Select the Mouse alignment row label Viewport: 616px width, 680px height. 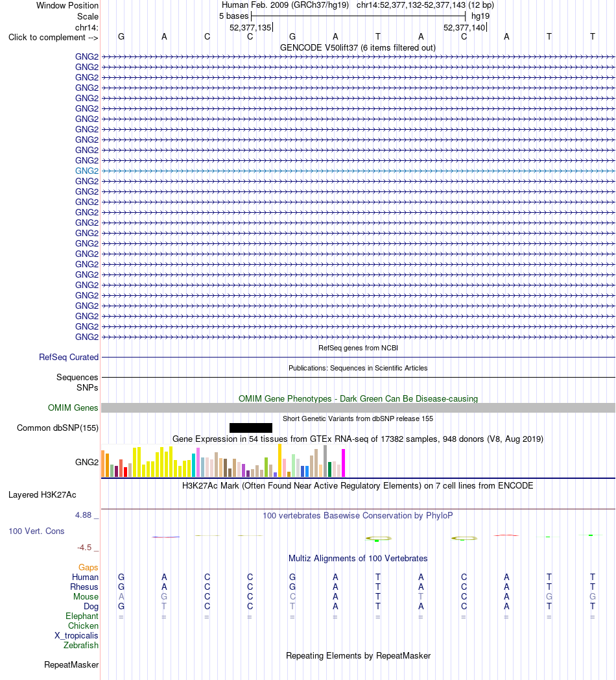(x=86, y=597)
